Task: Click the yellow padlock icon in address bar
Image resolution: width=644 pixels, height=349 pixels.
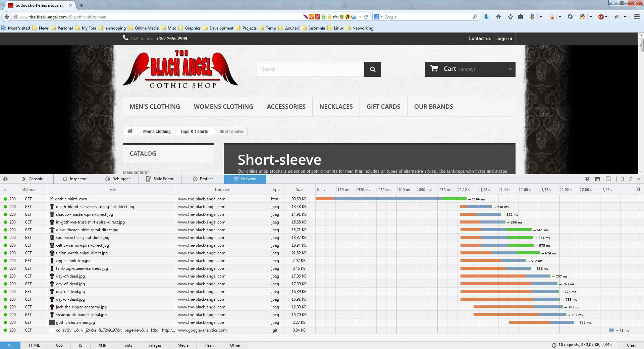Action: (330, 17)
